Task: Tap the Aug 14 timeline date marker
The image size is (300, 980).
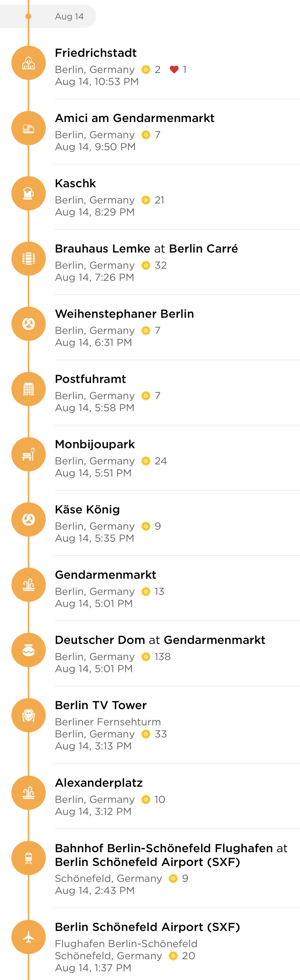Action: pyautogui.click(x=48, y=16)
